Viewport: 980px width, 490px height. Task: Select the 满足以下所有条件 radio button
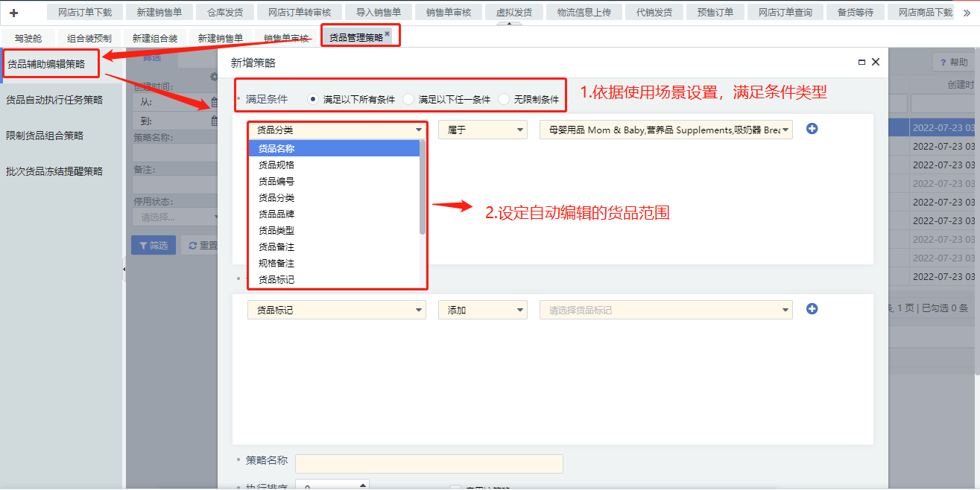(313, 99)
